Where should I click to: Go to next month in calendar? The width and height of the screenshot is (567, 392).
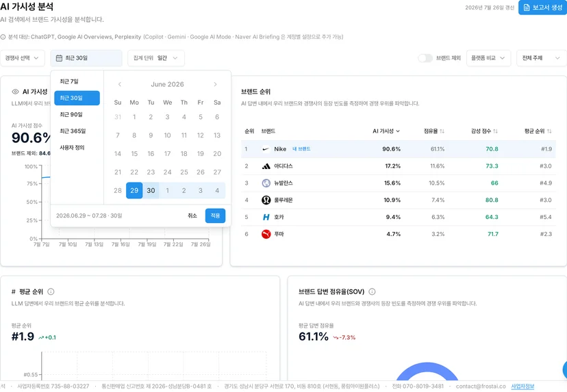point(215,84)
